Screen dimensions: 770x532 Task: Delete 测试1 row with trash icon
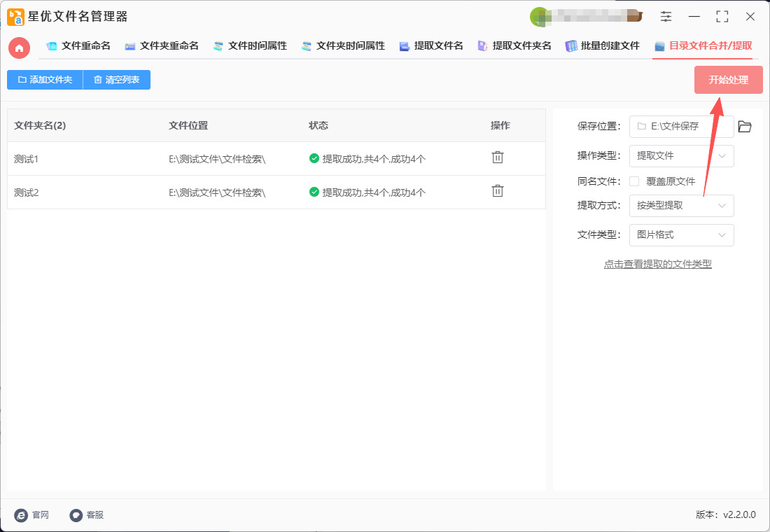(497, 157)
